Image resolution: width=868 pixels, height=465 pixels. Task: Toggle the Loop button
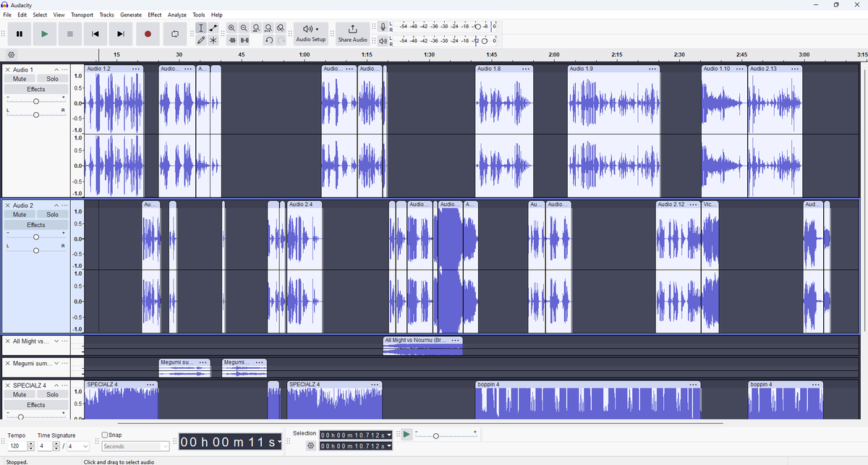coord(174,34)
